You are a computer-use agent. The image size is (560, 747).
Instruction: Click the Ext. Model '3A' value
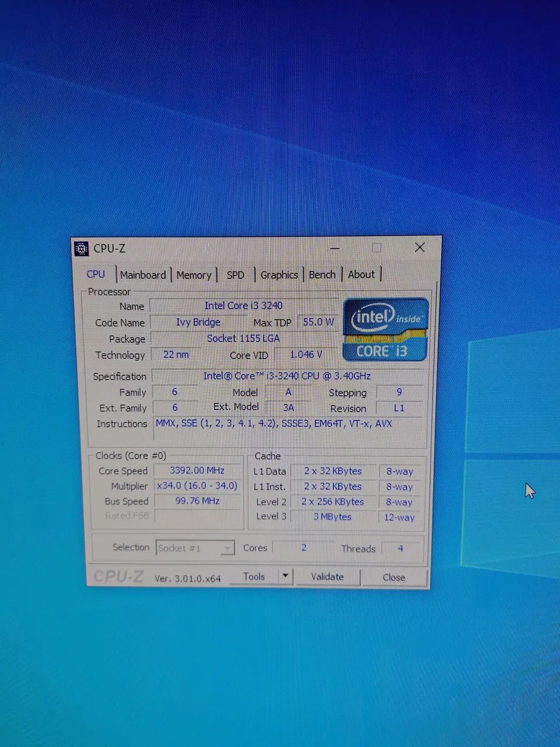[288, 408]
